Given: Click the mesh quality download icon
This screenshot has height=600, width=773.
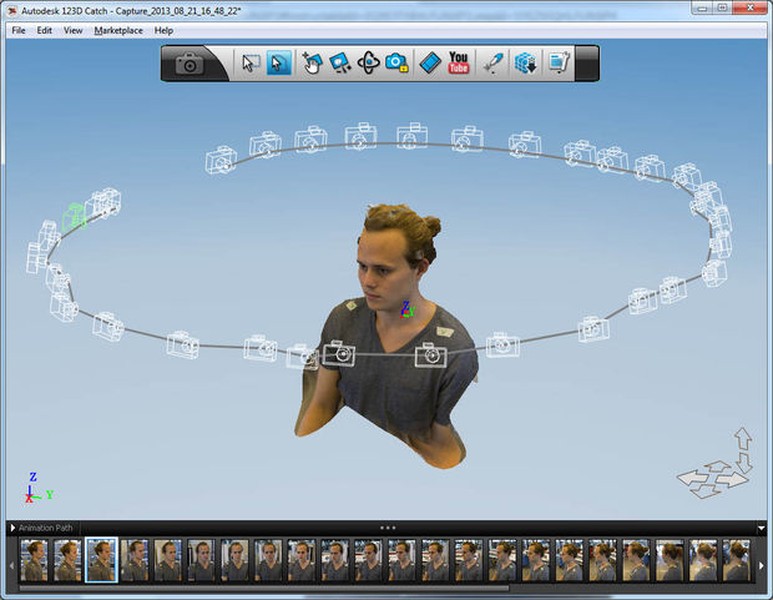Looking at the screenshot, I should (x=526, y=63).
